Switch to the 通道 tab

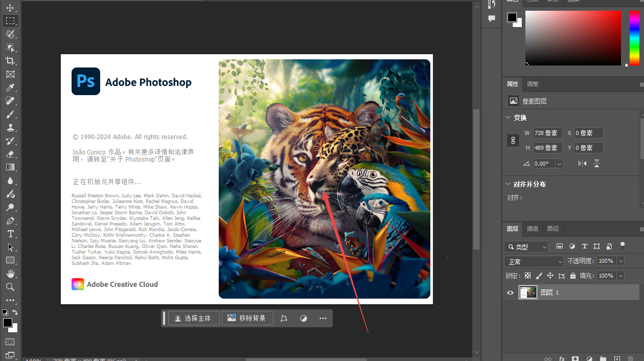tap(532, 229)
